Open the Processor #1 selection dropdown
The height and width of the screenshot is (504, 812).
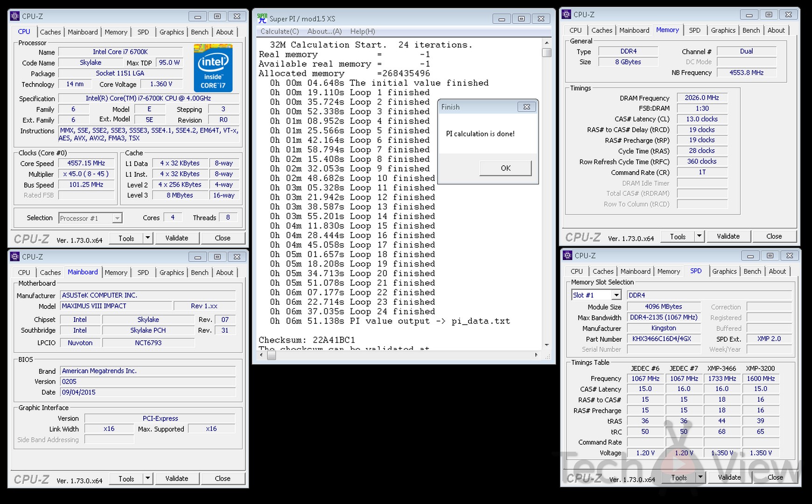click(x=117, y=218)
